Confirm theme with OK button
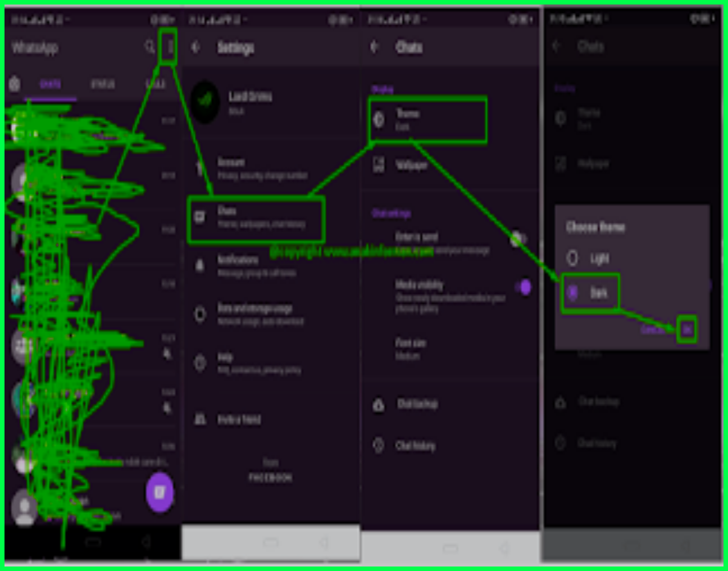This screenshot has height=571, width=728. click(x=687, y=329)
